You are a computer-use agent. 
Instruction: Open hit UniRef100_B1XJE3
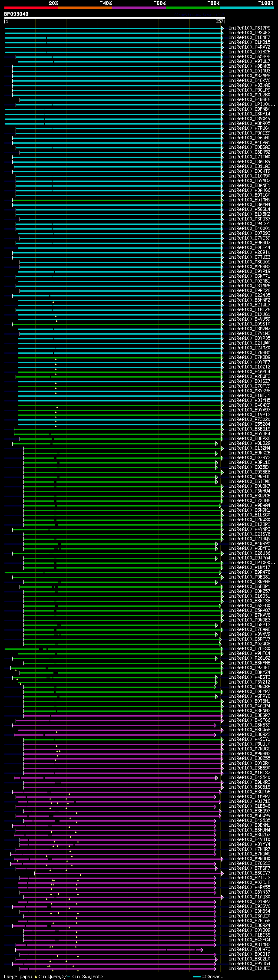click(x=249, y=968)
